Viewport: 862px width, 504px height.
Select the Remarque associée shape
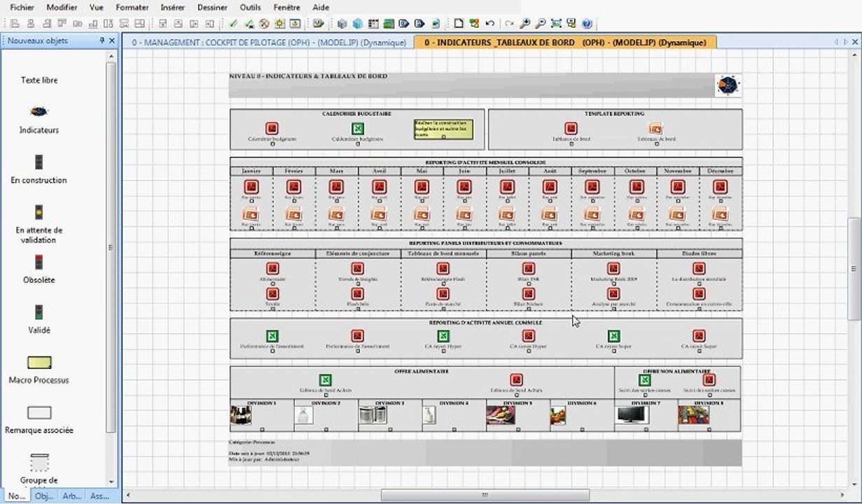[39, 413]
